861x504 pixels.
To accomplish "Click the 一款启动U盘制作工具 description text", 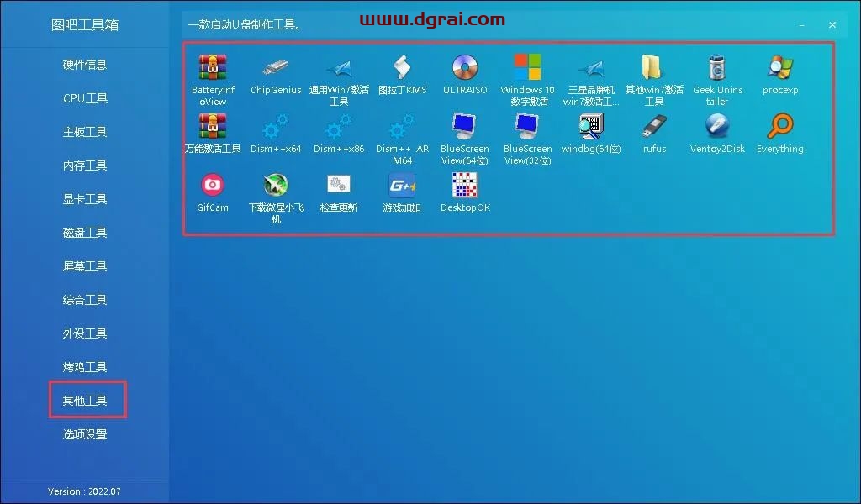I will 245,24.
